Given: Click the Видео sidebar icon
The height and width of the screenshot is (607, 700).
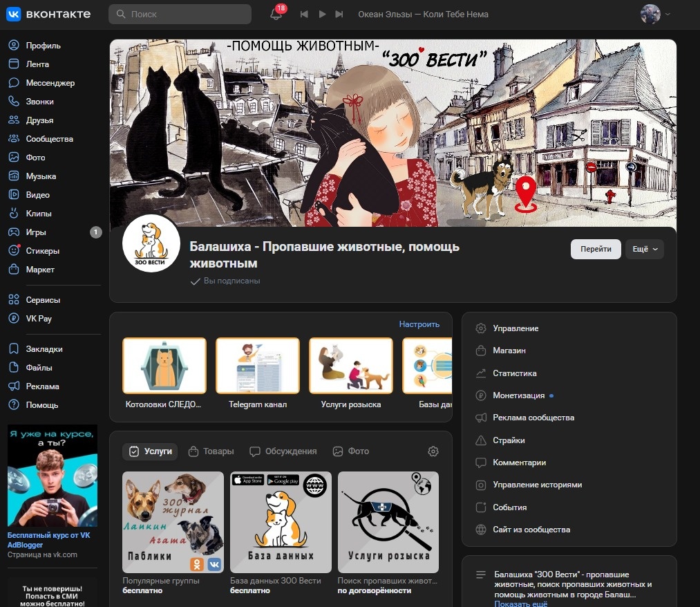Looking at the screenshot, I should coord(14,195).
